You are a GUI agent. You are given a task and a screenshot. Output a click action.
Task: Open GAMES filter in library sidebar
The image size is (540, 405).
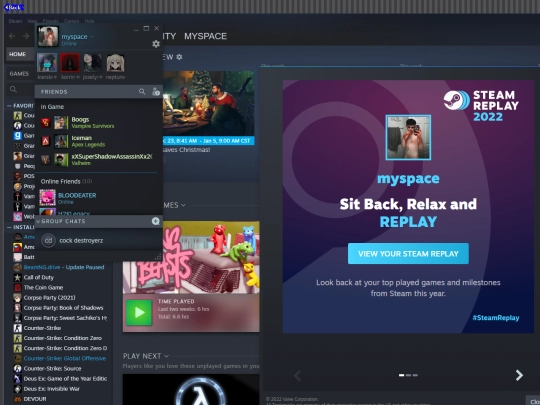point(19,74)
